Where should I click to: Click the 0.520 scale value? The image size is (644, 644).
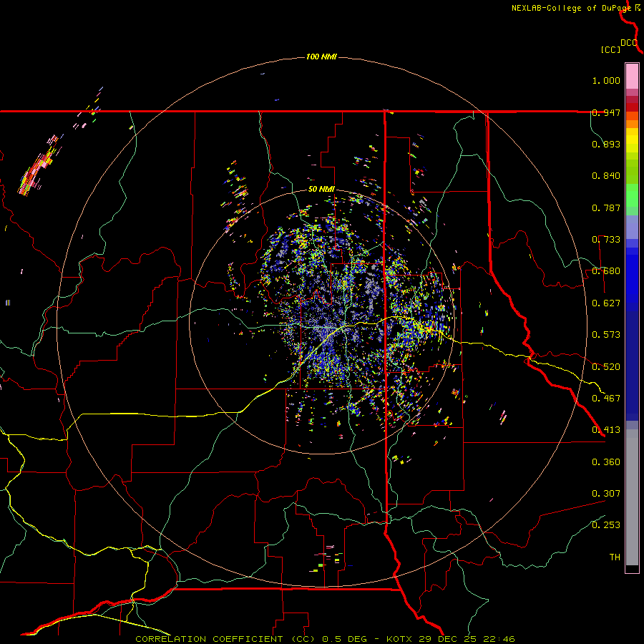[x=606, y=367]
